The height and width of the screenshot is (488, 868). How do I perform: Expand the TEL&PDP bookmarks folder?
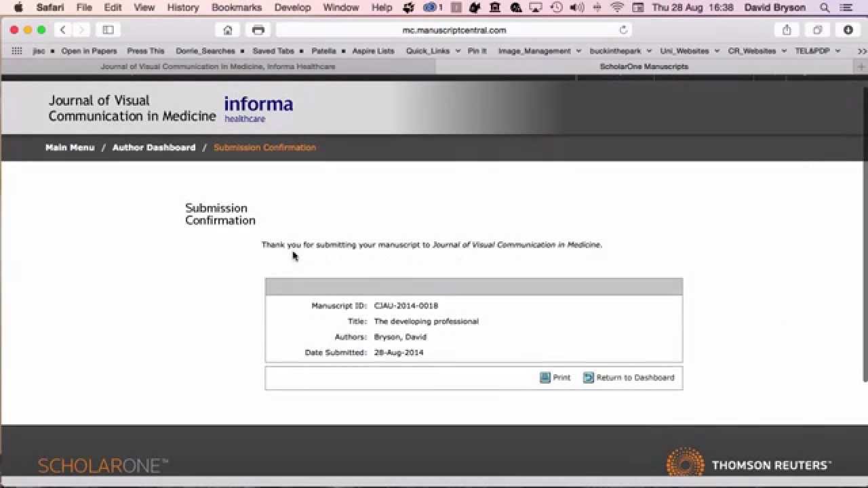point(818,51)
